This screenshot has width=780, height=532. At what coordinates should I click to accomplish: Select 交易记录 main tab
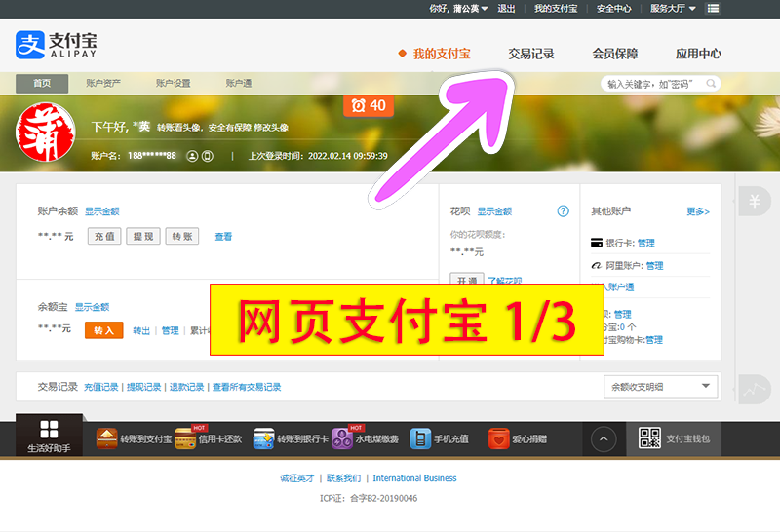pyautogui.click(x=530, y=54)
